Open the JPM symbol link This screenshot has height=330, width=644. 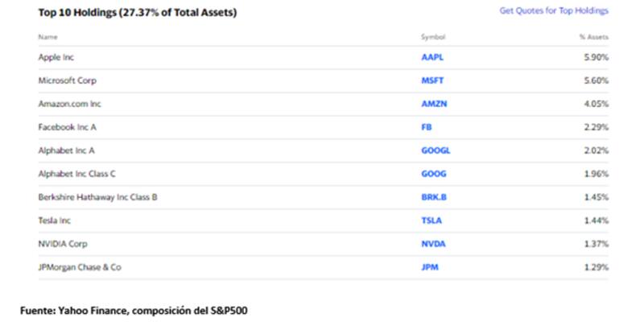pos(430,266)
